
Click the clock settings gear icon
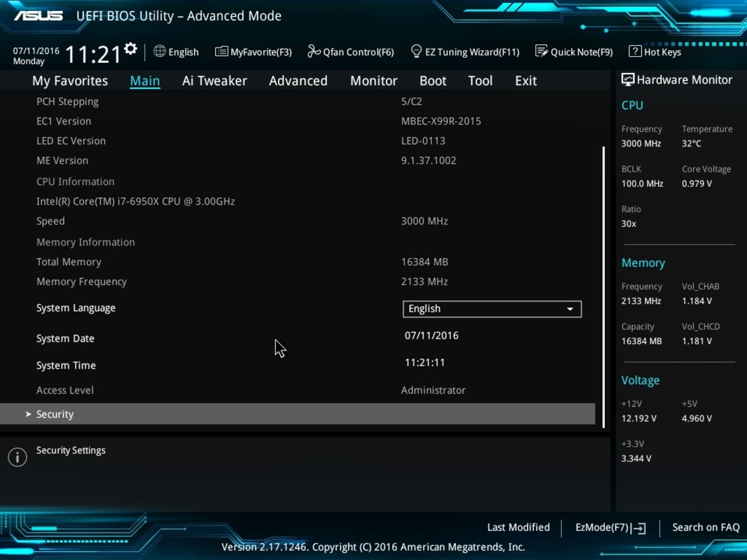pos(130,49)
